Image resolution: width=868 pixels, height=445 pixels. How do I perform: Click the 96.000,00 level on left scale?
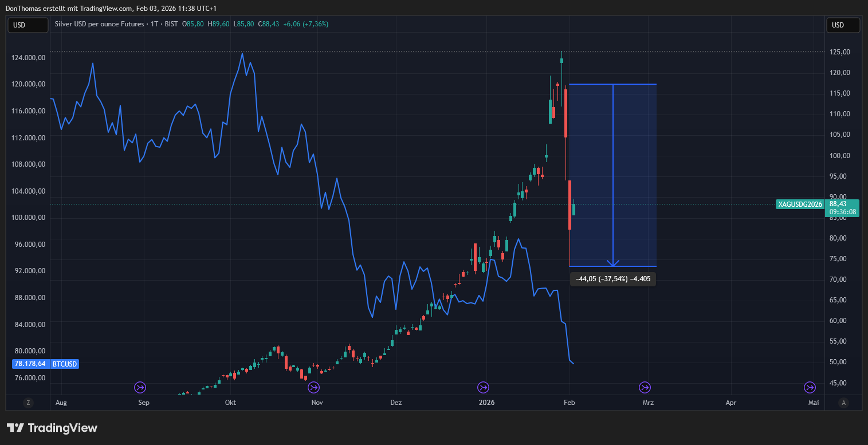30,245
